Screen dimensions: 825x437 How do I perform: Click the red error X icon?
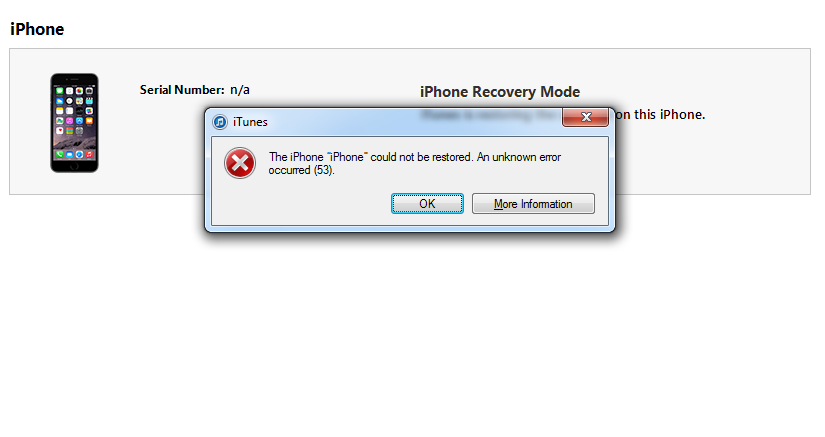[x=240, y=163]
